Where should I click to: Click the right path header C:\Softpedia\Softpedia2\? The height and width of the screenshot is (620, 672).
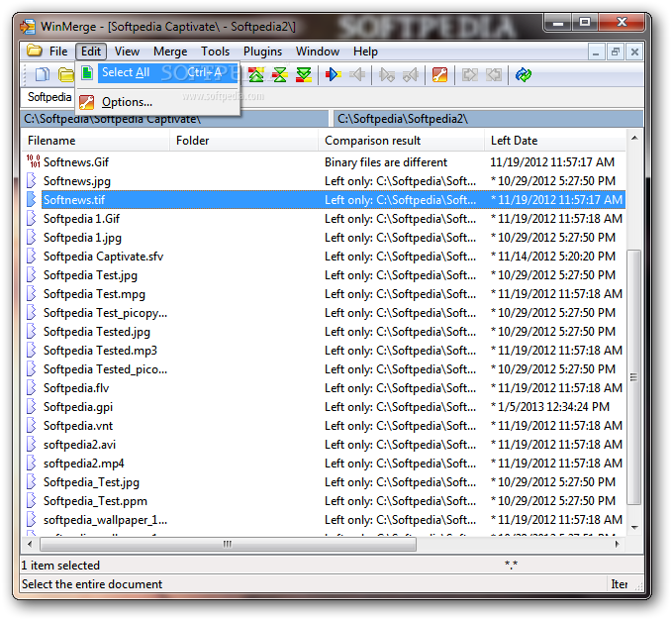[x=489, y=118]
